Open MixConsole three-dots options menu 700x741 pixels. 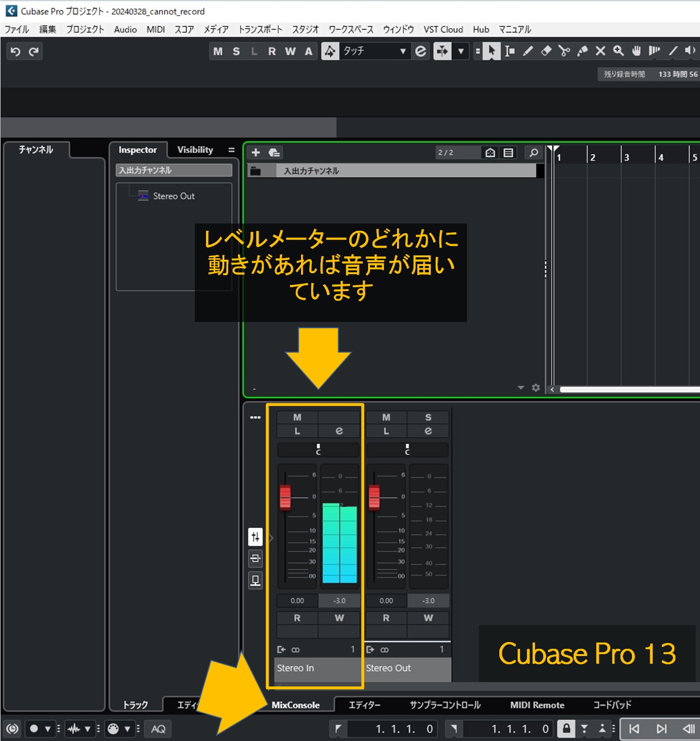(x=256, y=418)
